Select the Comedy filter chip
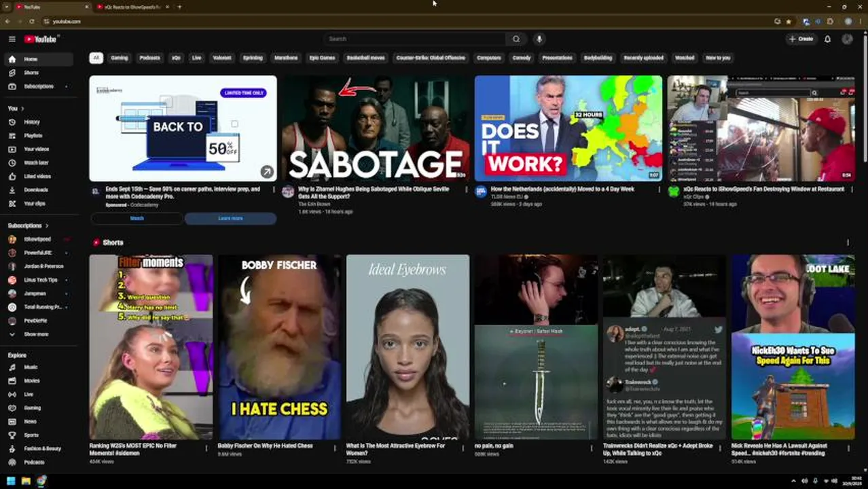Screen dimensions: 868x489 click(522, 58)
